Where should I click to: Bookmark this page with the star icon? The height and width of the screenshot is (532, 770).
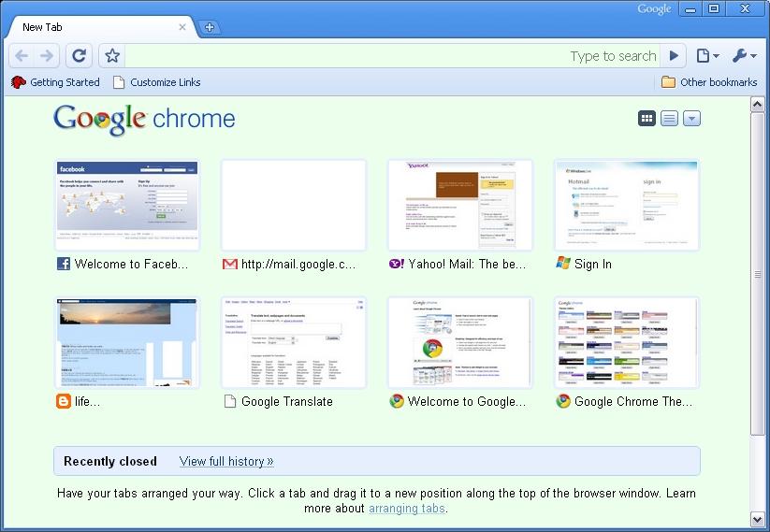click(x=112, y=56)
